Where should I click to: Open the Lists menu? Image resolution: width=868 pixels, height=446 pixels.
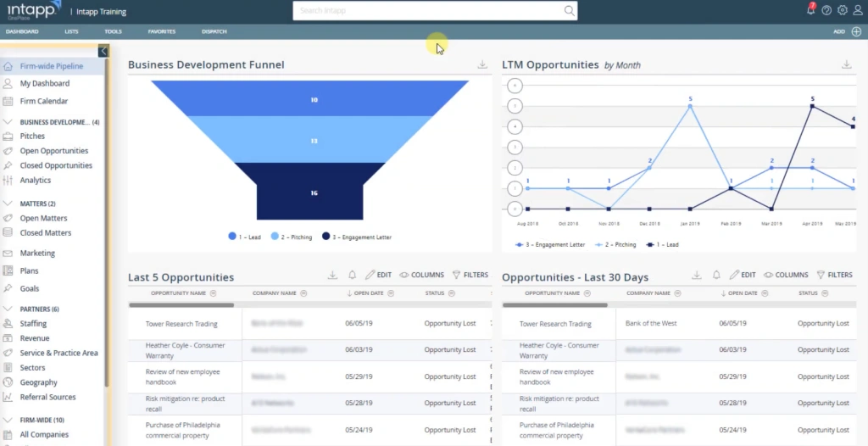(x=71, y=31)
